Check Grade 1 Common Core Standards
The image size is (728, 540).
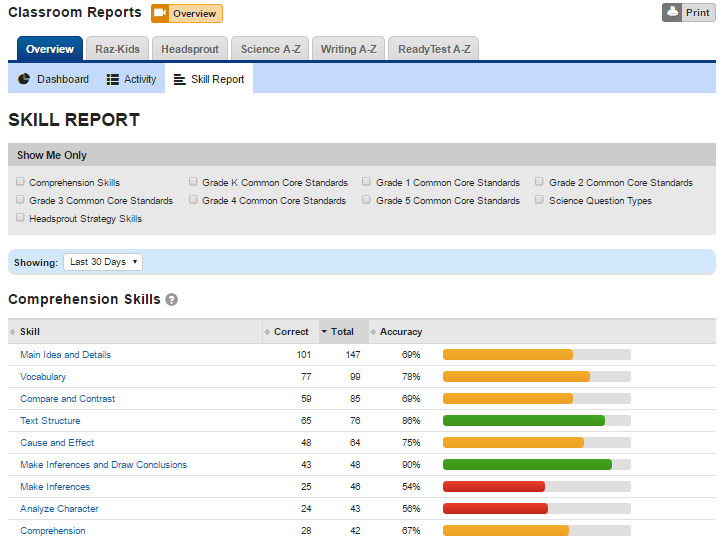(366, 182)
